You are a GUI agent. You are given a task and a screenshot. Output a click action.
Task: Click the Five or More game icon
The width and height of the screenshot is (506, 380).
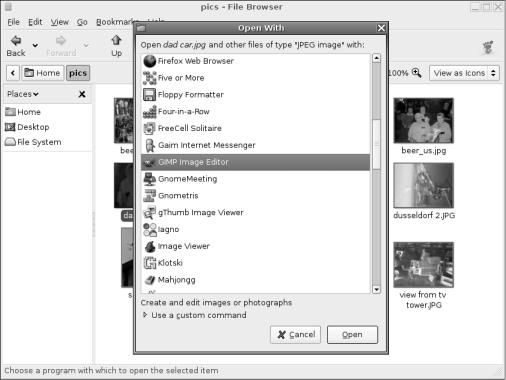coord(150,78)
